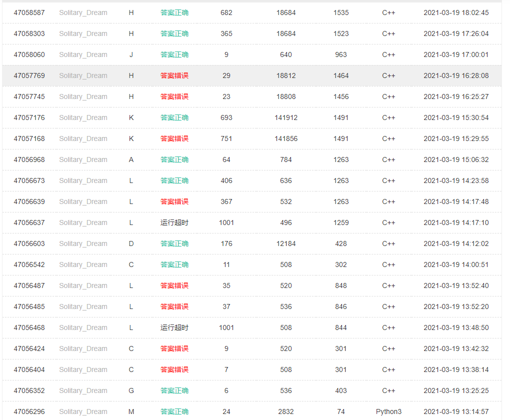This screenshot has height=420, width=510.
Task: Open problem M in the Python3 submission
Action: [131, 411]
